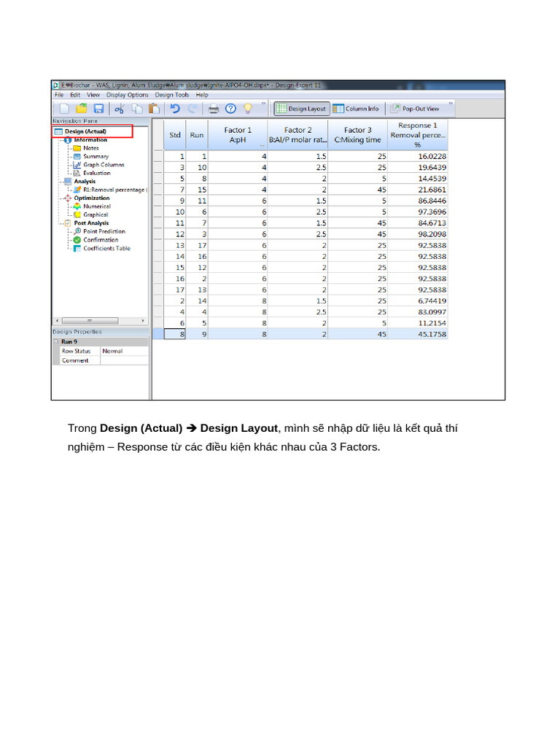This screenshot has width=560, height=747.
Task: Redo the last undone action
Action: pyautogui.click(x=192, y=109)
